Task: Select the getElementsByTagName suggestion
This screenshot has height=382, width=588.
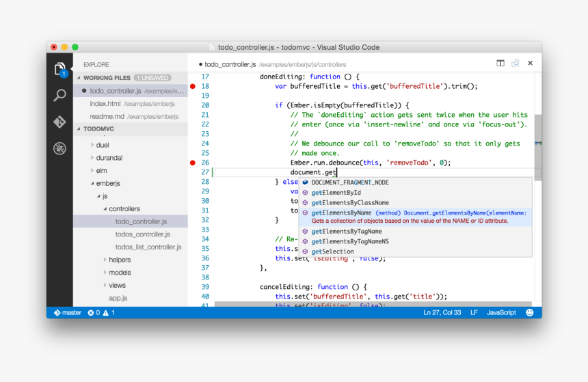Action: pos(415,231)
